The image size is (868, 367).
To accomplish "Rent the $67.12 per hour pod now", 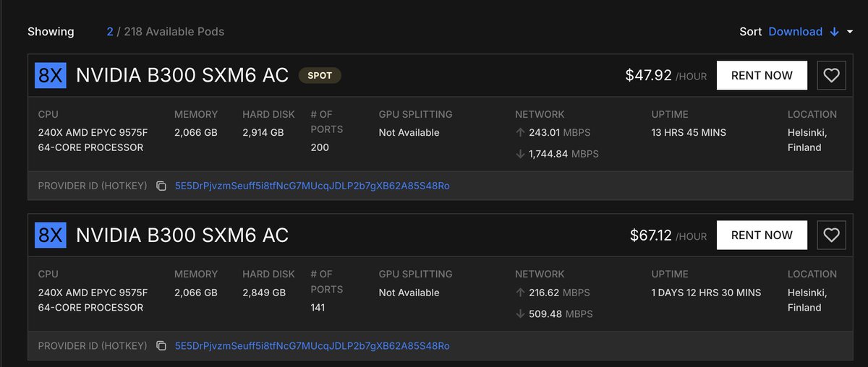I will pyautogui.click(x=762, y=235).
